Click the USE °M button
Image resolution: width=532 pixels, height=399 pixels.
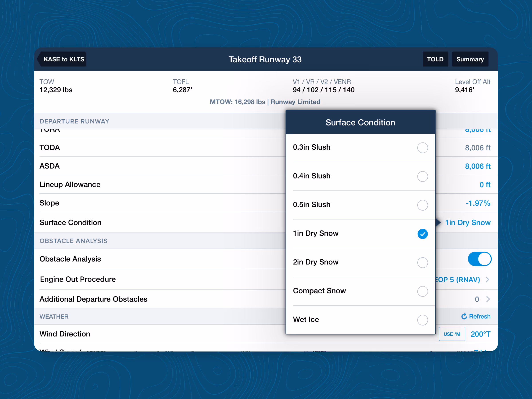click(x=452, y=334)
